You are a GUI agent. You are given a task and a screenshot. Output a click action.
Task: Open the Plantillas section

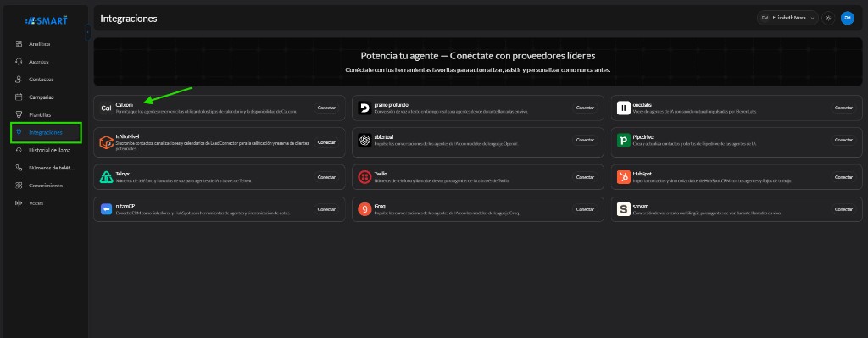(x=40, y=114)
